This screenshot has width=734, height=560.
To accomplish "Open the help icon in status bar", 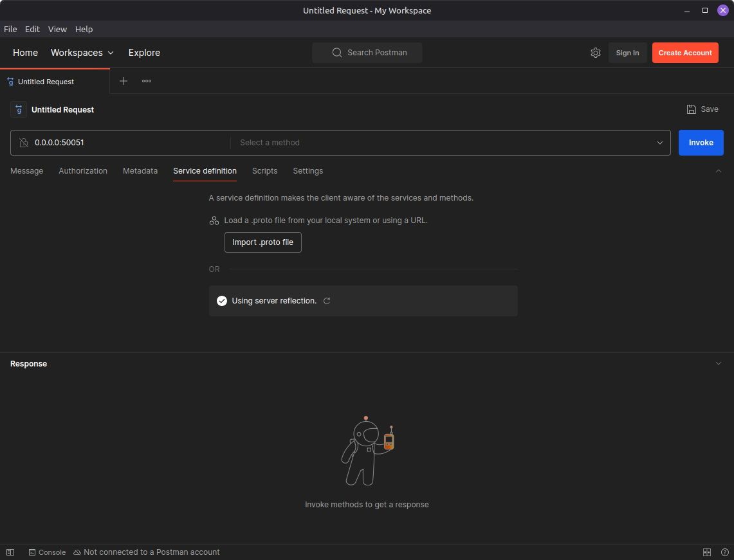I will tap(724, 552).
